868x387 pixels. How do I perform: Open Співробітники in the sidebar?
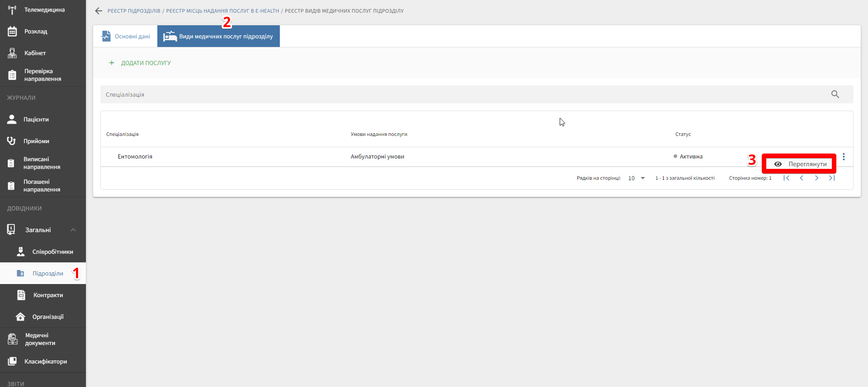(x=52, y=252)
